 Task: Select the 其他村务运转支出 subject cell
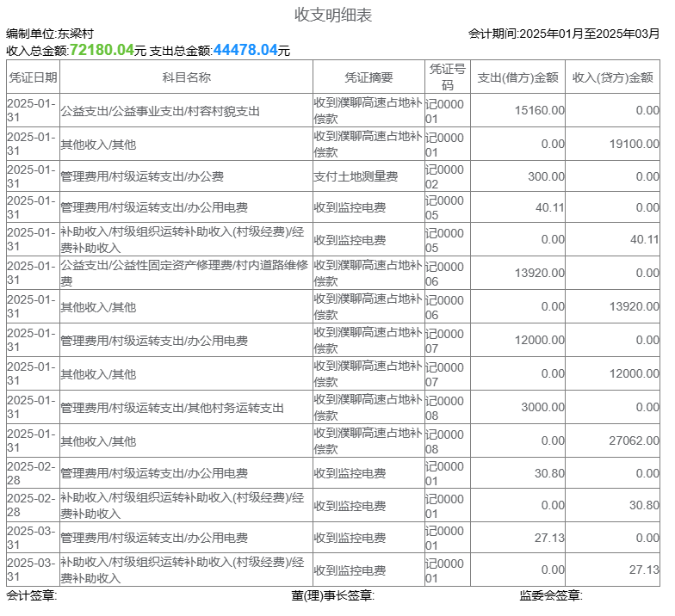tap(172, 408)
